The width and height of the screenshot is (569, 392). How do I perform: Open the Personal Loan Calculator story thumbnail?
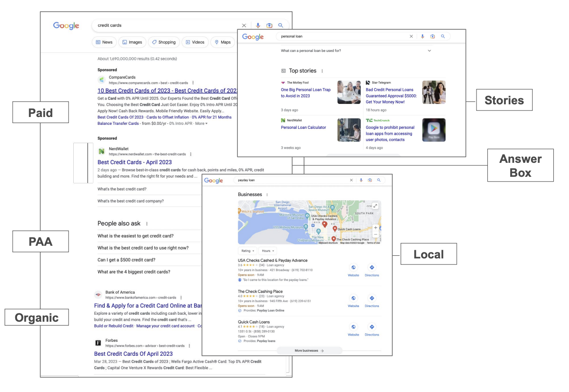click(x=349, y=130)
